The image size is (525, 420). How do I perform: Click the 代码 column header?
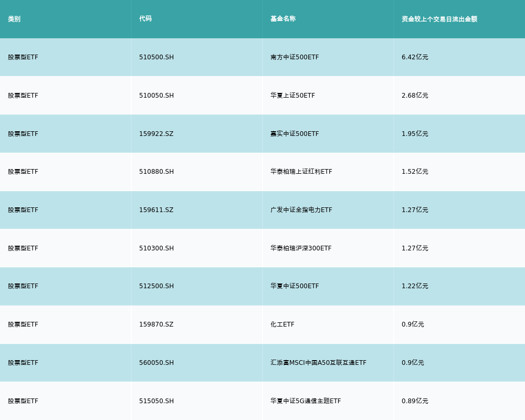pyautogui.click(x=145, y=19)
